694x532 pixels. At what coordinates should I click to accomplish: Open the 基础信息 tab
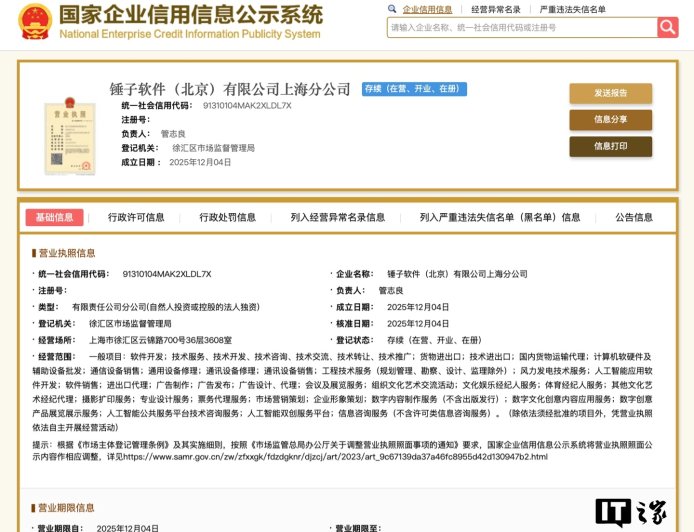click(54, 217)
